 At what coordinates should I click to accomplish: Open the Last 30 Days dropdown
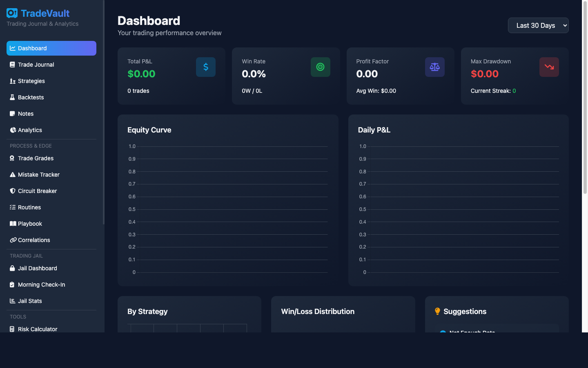[538, 25]
